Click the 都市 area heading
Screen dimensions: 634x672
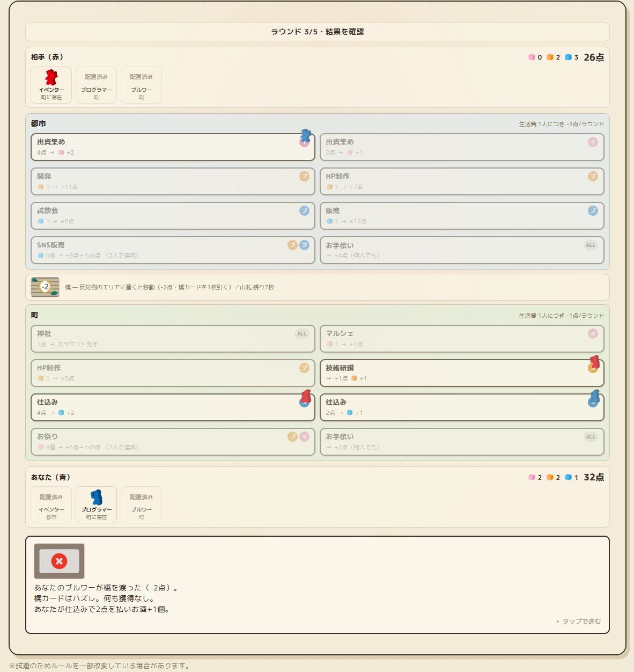[38, 123]
